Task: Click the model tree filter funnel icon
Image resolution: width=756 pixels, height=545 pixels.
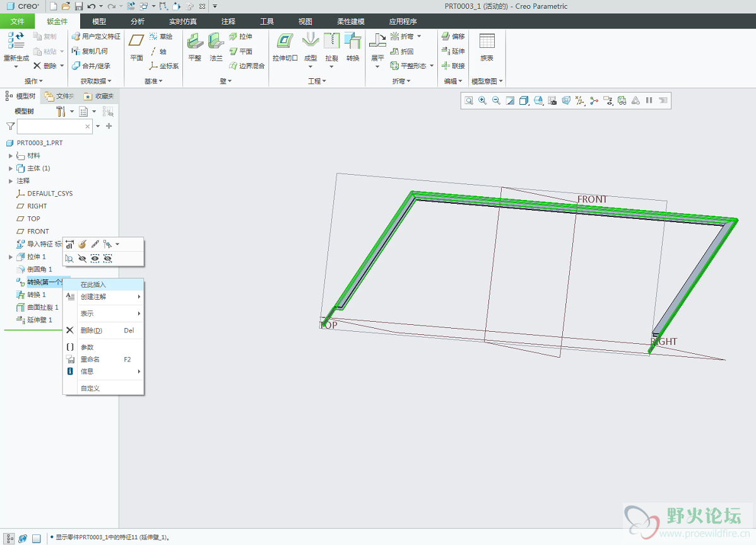Action: [10, 126]
